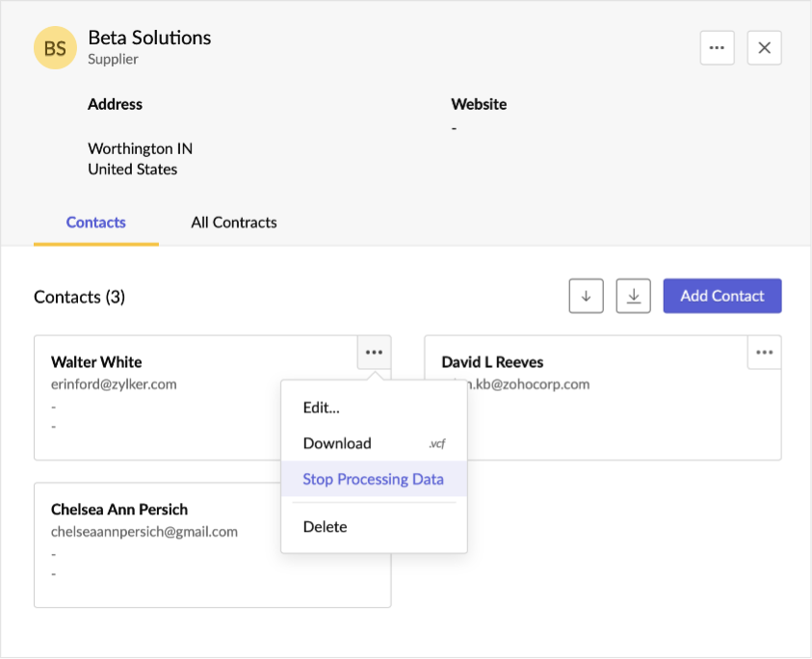
Task: Close the Beta Solutions panel
Action: [x=764, y=48]
